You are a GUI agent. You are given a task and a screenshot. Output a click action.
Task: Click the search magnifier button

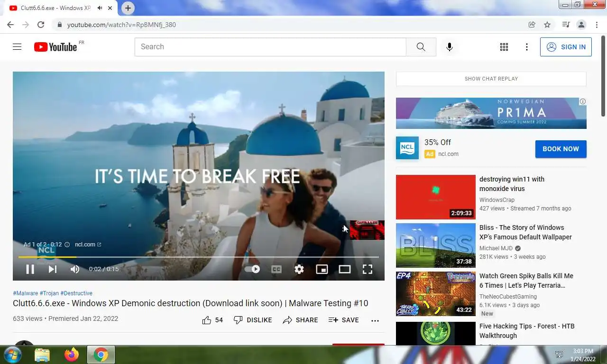tap(421, 47)
